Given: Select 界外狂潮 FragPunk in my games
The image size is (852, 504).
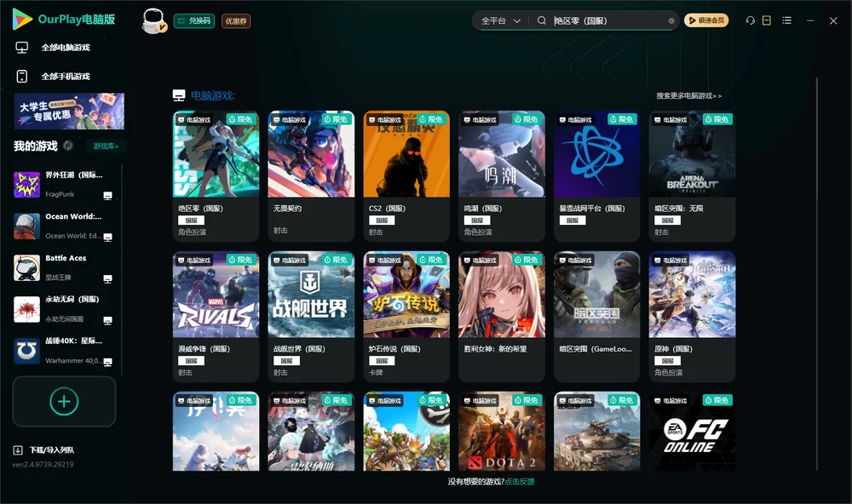Looking at the screenshot, I should click(64, 185).
